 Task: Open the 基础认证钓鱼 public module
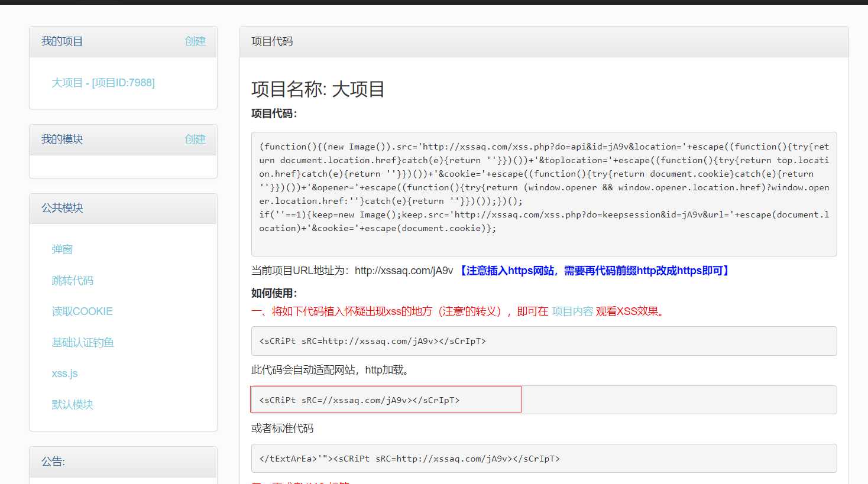tap(83, 343)
